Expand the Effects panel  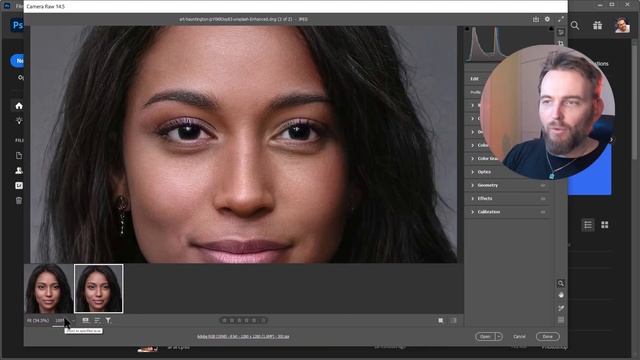[x=473, y=198]
